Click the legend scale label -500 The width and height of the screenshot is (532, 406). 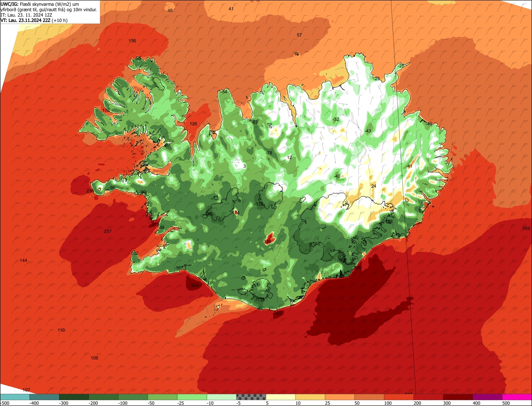pos(5,403)
